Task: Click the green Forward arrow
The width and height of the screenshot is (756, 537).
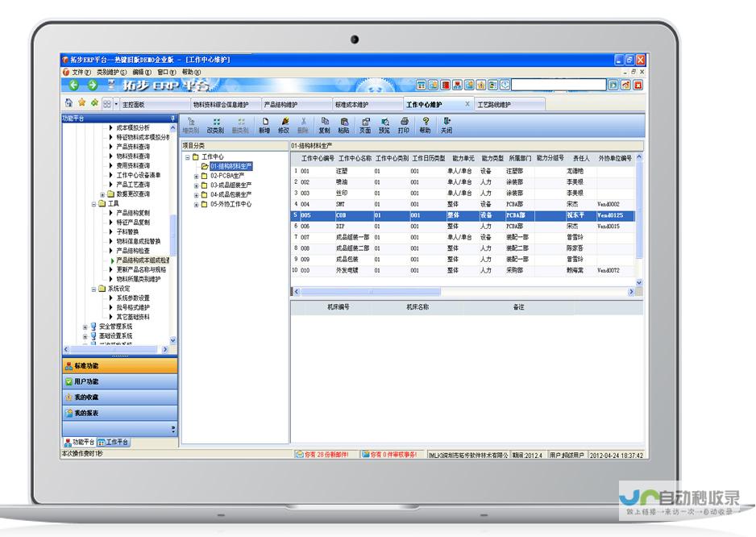Action: (92, 85)
